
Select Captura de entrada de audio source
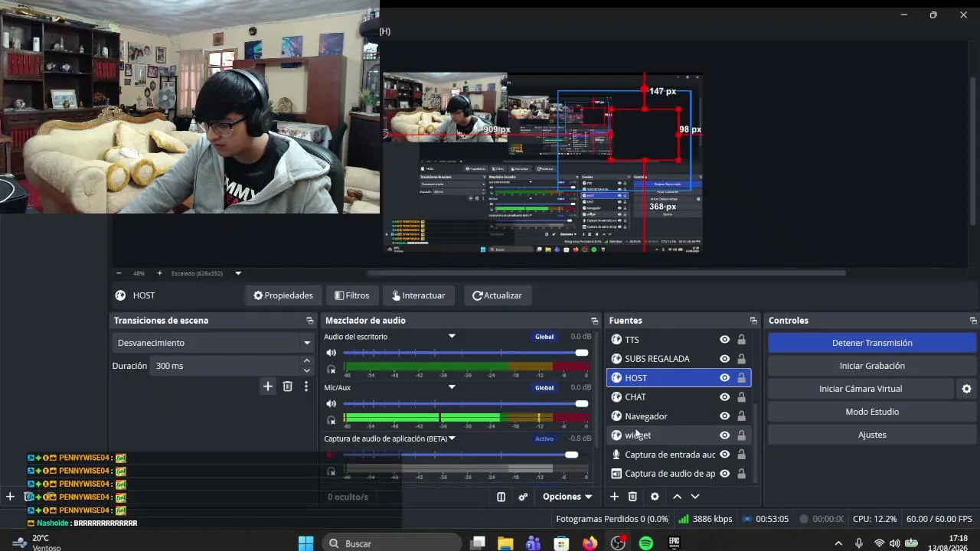(678, 455)
